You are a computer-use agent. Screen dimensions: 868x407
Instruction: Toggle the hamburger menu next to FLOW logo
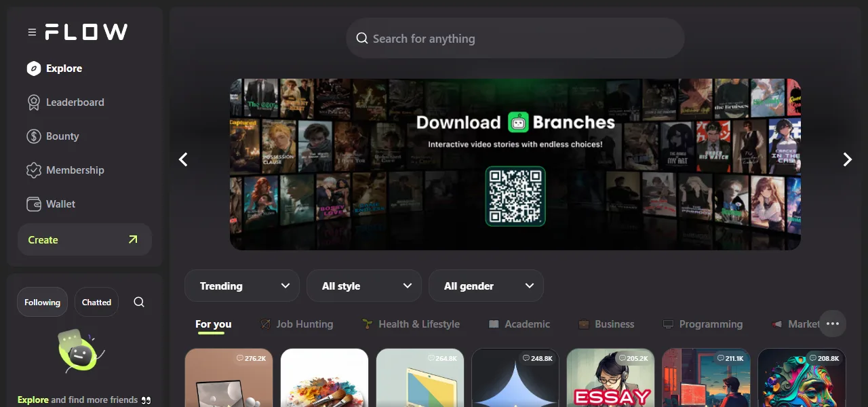(32, 32)
